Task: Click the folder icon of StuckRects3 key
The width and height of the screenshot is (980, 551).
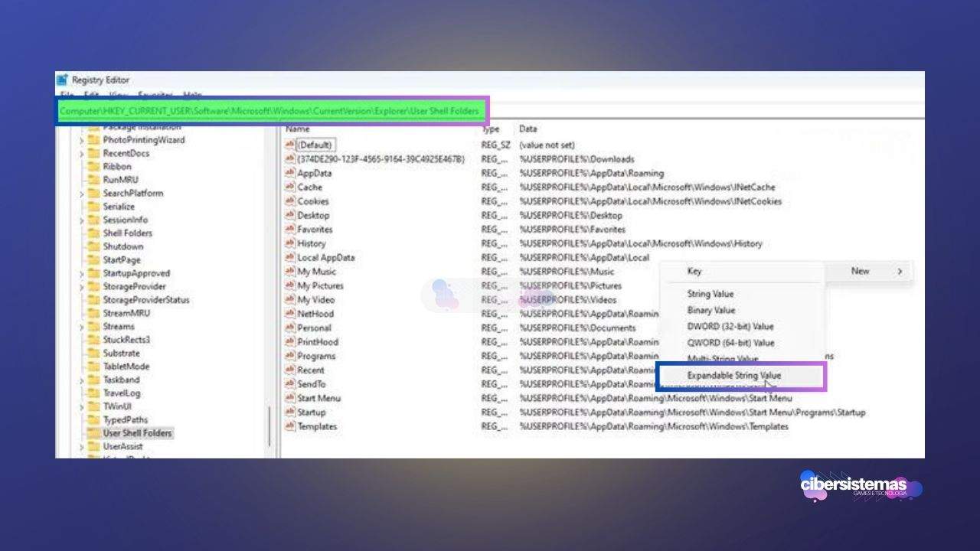Action: click(x=93, y=340)
